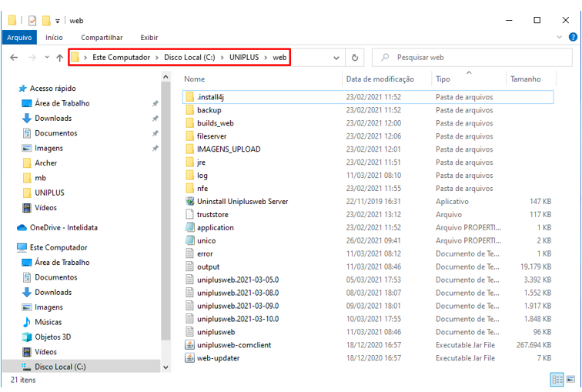582x392 pixels.
Task: Open the Exibir ribbon tab
Action: point(149,37)
